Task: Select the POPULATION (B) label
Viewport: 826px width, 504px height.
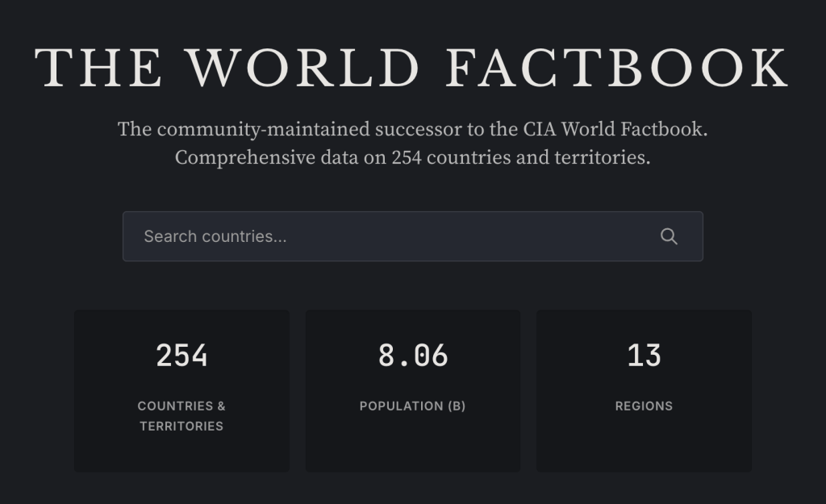Action: [x=413, y=406]
